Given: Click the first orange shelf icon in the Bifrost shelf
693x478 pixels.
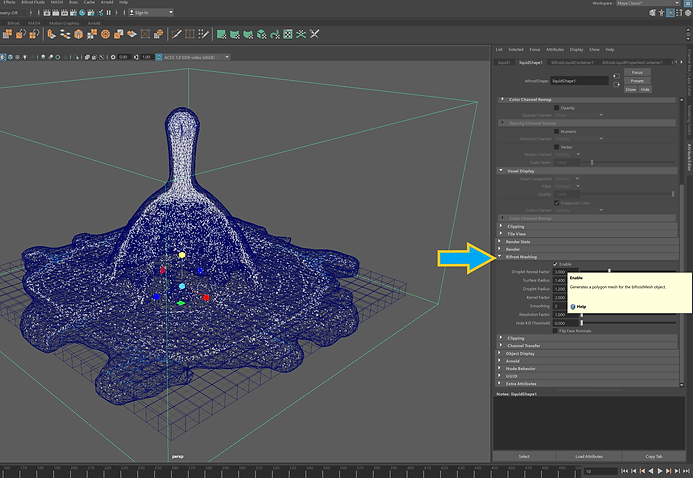Looking at the screenshot, I should tap(8, 34).
